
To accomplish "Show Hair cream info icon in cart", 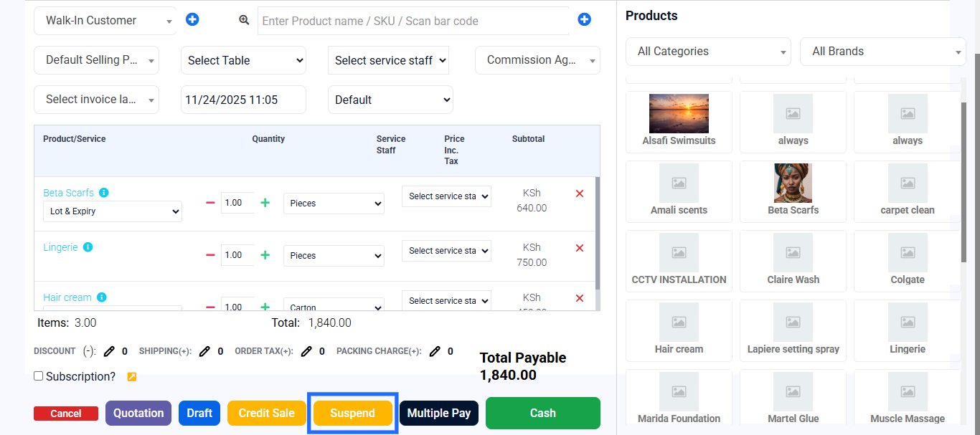I will click(102, 297).
